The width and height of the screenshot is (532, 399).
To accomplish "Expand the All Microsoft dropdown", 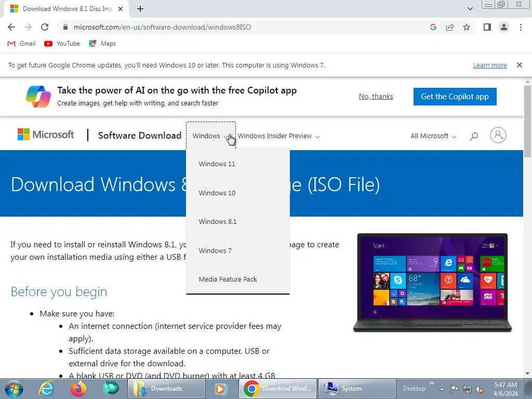I will pos(433,136).
